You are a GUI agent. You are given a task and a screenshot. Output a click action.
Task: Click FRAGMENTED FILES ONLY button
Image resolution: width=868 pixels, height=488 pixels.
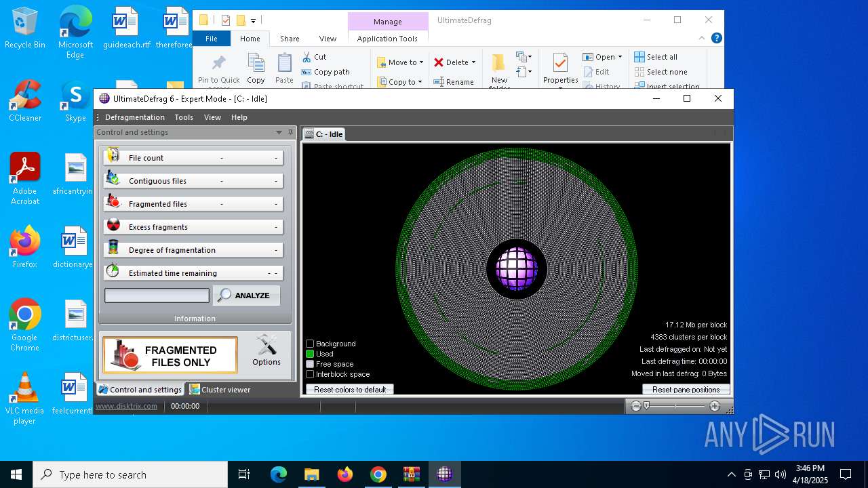click(170, 355)
